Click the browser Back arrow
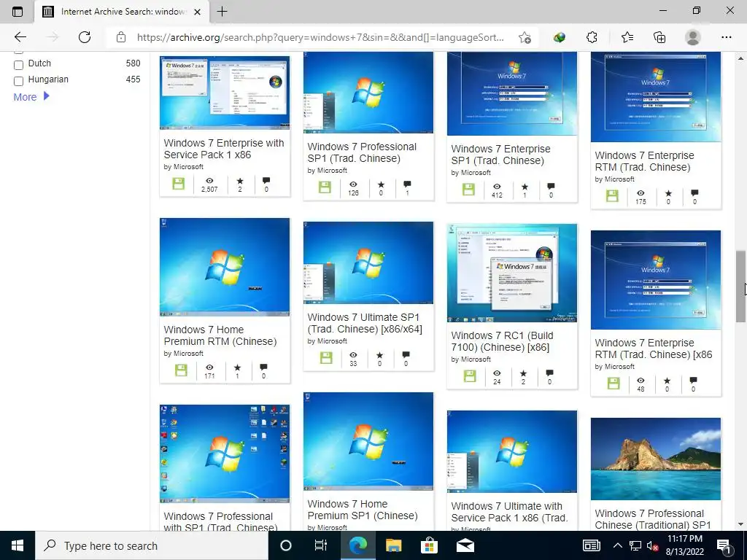The image size is (747, 560). click(x=20, y=37)
